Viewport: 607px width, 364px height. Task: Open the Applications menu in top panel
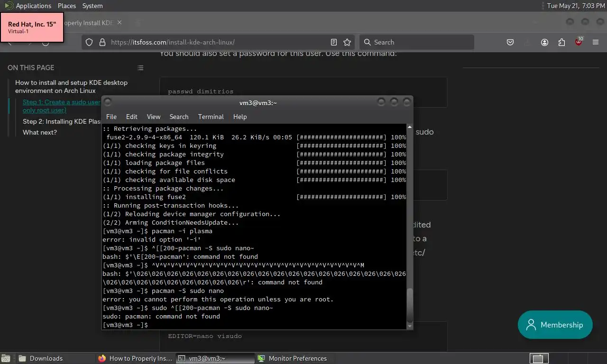tap(33, 6)
